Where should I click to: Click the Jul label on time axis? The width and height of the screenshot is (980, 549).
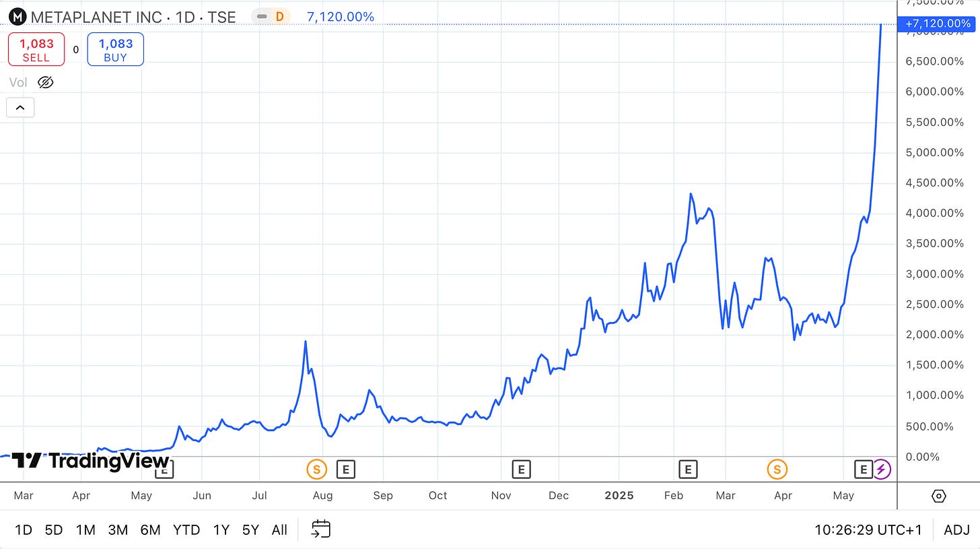(x=260, y=496)
